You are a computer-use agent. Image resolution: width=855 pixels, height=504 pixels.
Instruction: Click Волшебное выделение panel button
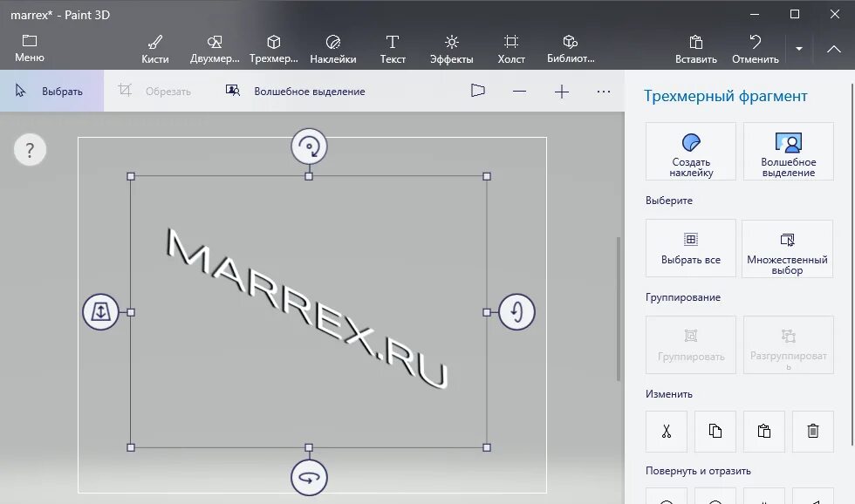[789, 152]
